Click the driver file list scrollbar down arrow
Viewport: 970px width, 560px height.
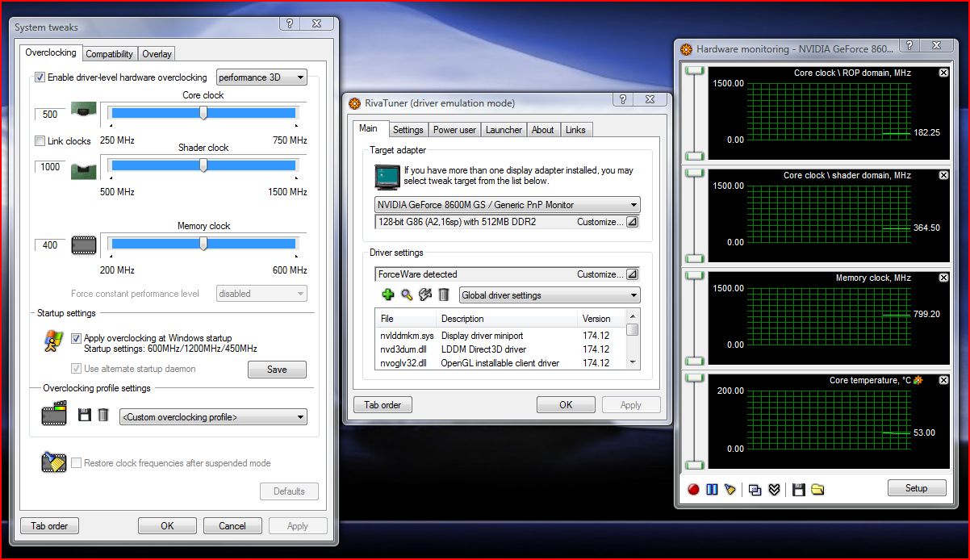[633, 362]
